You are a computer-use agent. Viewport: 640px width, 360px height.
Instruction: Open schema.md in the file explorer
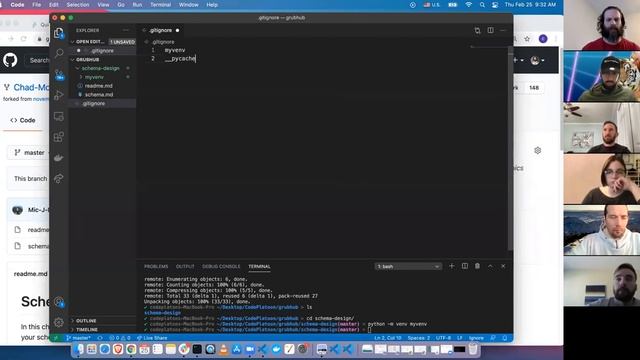(x=99, y=95)
